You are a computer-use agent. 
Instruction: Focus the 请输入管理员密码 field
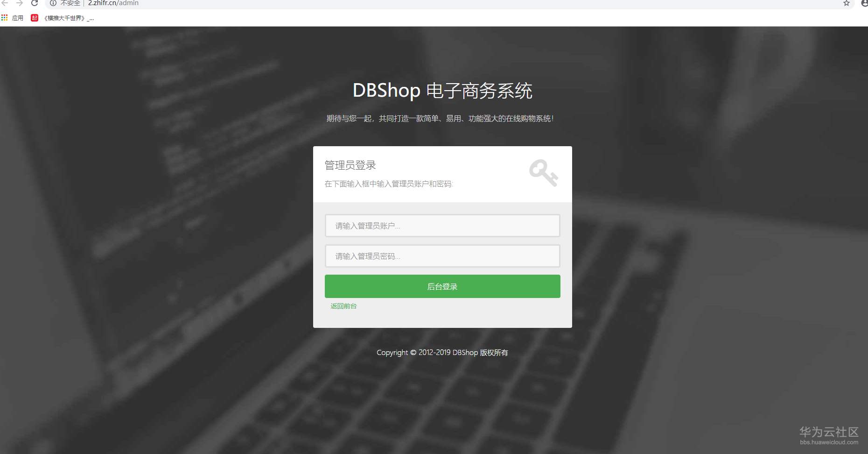point(442,256)
